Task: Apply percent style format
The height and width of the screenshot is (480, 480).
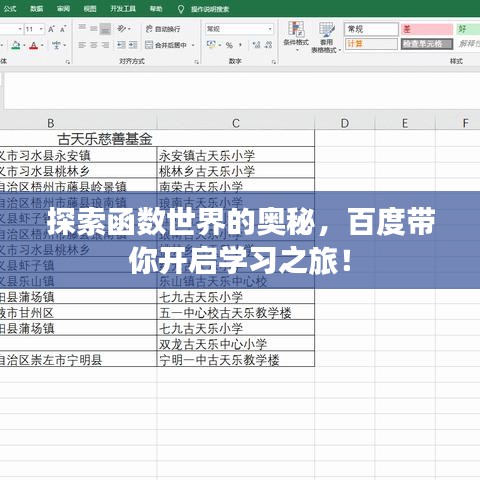Action: [x=229, y=45]
